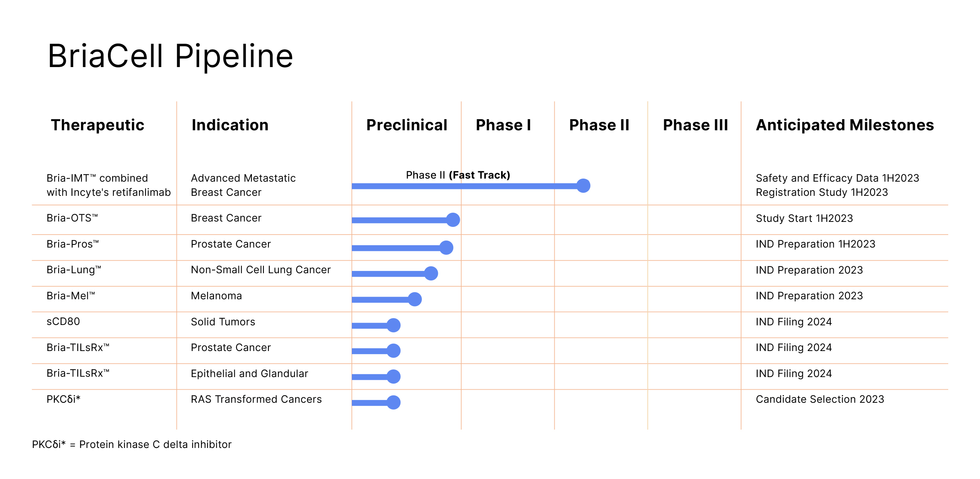Select the Candidate Selection 2023 milestone
Image resolution: width=980 pixels, height=479 pixels.
(820, 399)
